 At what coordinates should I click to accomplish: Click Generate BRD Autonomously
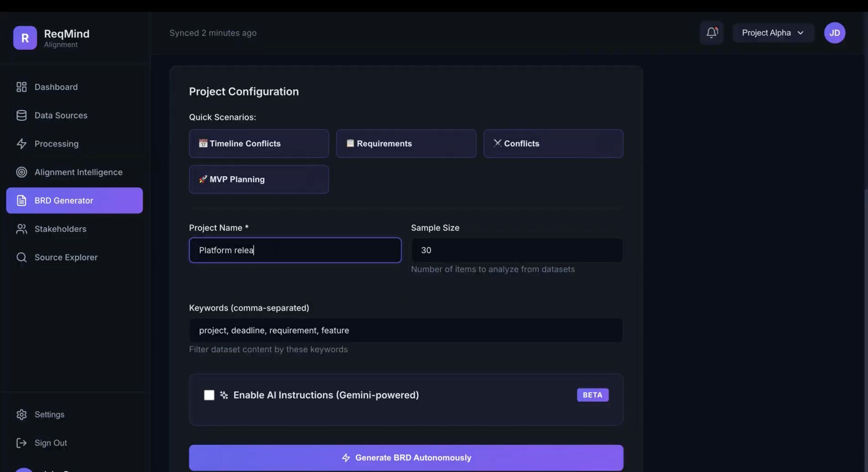click(406, 458)
